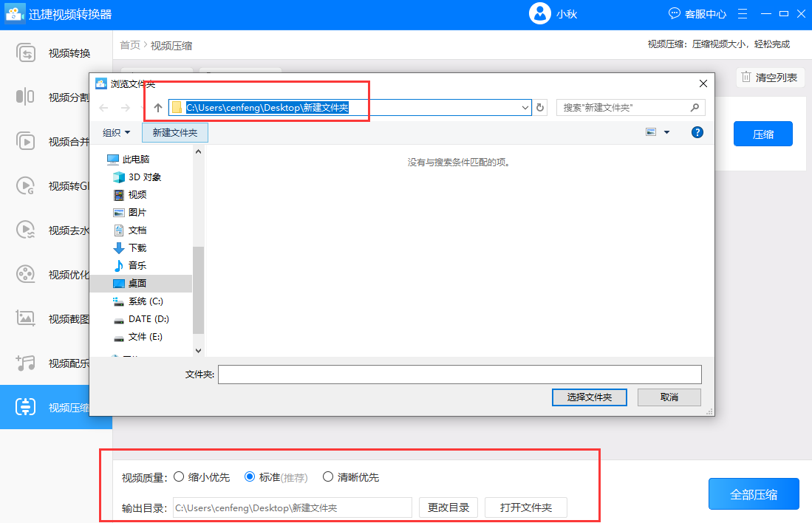The image size is (812, 523).
Task: Open 视频转换 in the sidebar
Action: tap(56, 53)
